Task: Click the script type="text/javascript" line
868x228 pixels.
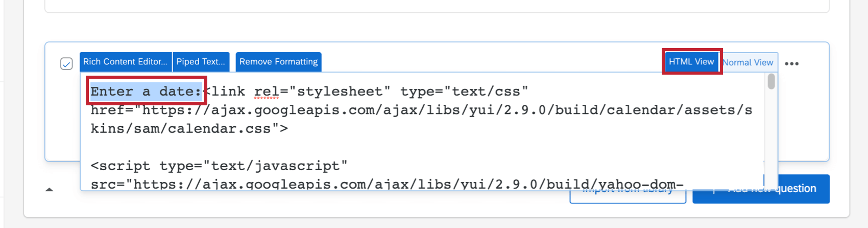Action: click(x=219, y=166)
